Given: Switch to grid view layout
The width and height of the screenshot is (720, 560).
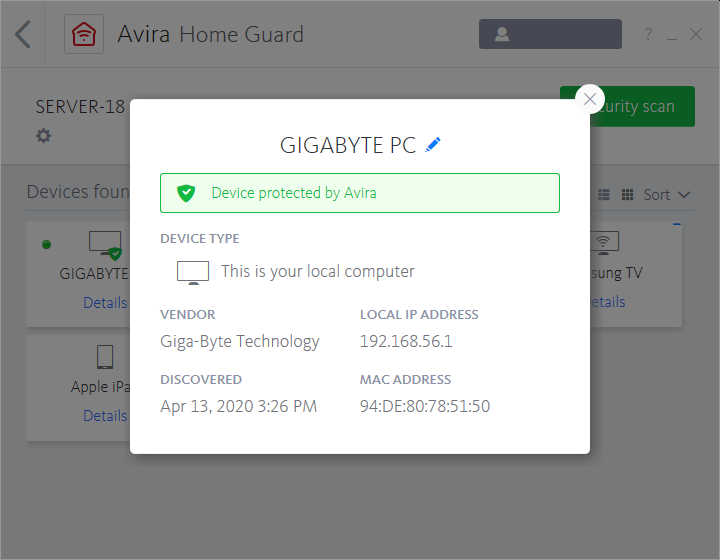Looking at the screenshot, I should pos(628,195).
